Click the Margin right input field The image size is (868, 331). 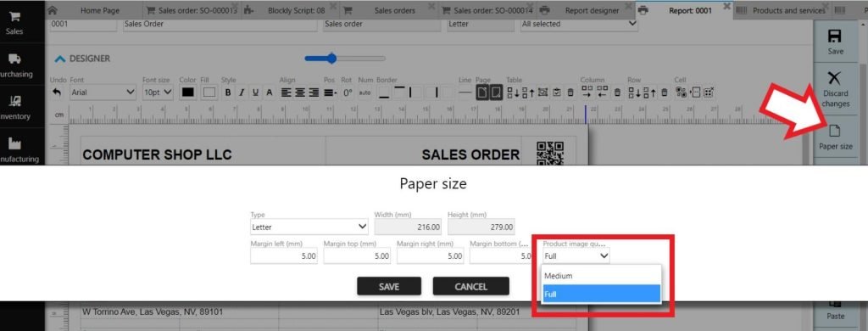point(430,255)
